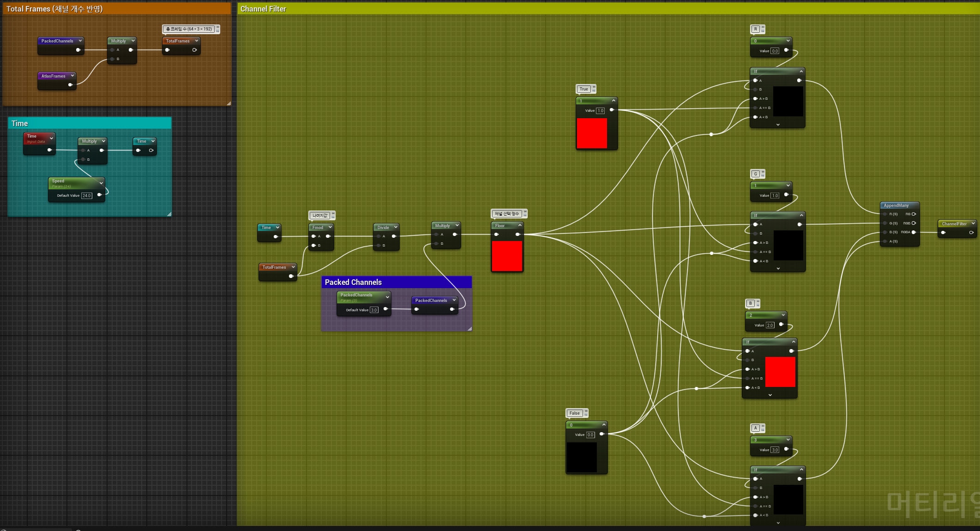Expand the Divide node's chevron

coord(396,227)
